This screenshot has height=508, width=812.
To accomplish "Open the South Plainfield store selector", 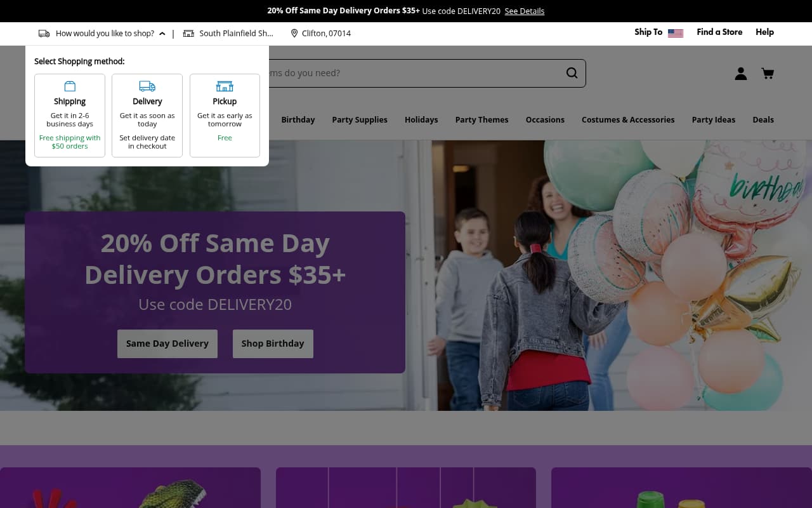I will click(x=228, y=34).
